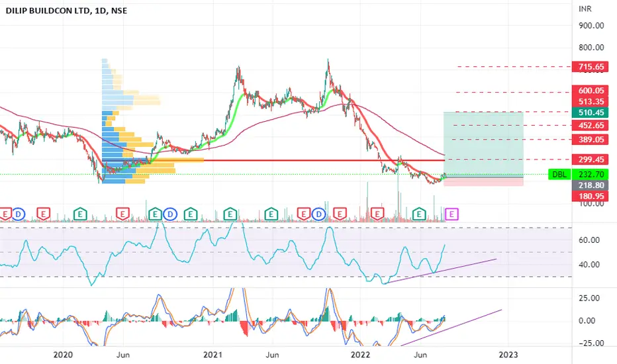Open the green E marker just after 2021
Viewport: 617px width, 364px height.
click(x=230, y=214)
